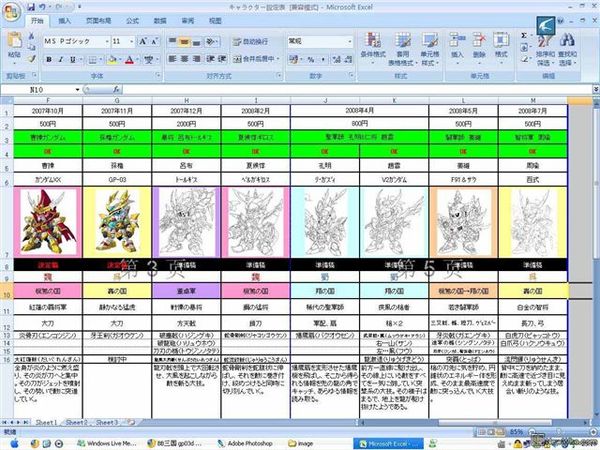Cut with the scissors icon
Viewport: 600px width, 450px height.
tap(31, 36)
